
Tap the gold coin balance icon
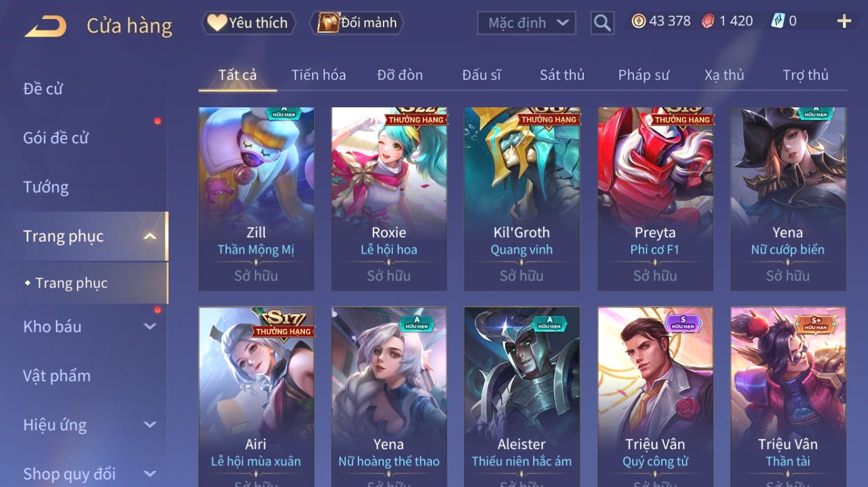coord(638,21)
